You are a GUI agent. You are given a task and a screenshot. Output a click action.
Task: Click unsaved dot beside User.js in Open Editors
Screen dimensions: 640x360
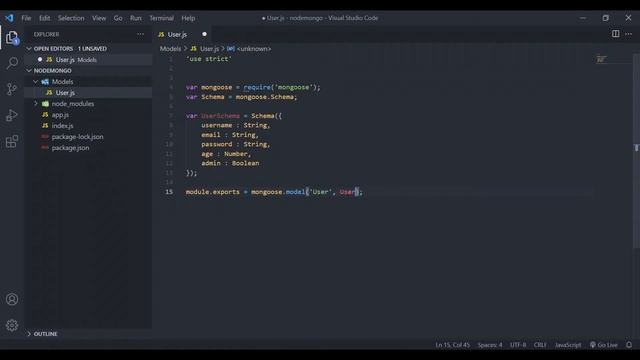[40, 60]
